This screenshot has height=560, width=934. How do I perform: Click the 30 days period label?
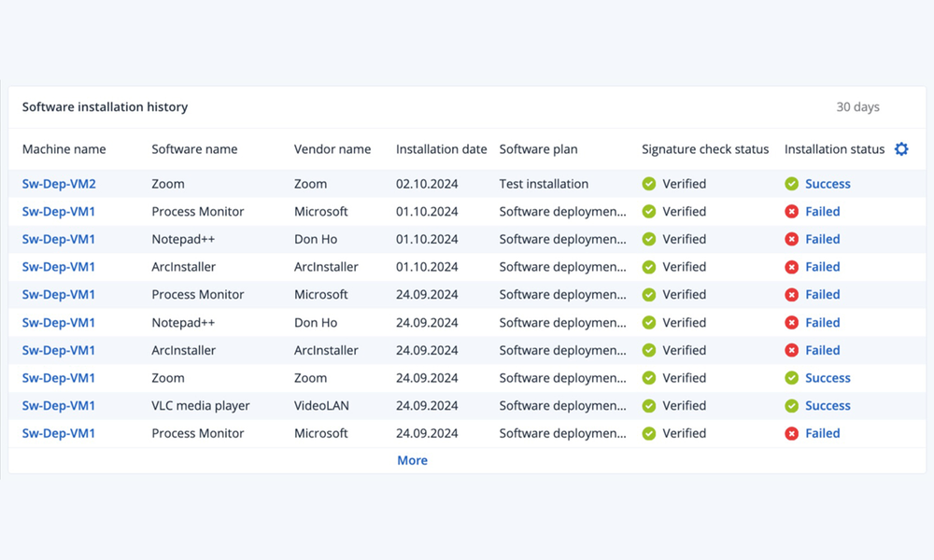coord(857,107)
